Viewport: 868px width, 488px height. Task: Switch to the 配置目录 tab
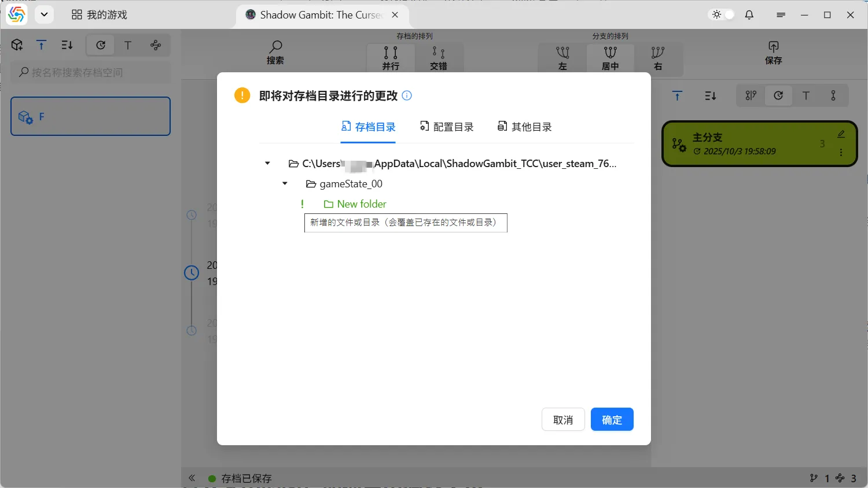tap(447, 127)
